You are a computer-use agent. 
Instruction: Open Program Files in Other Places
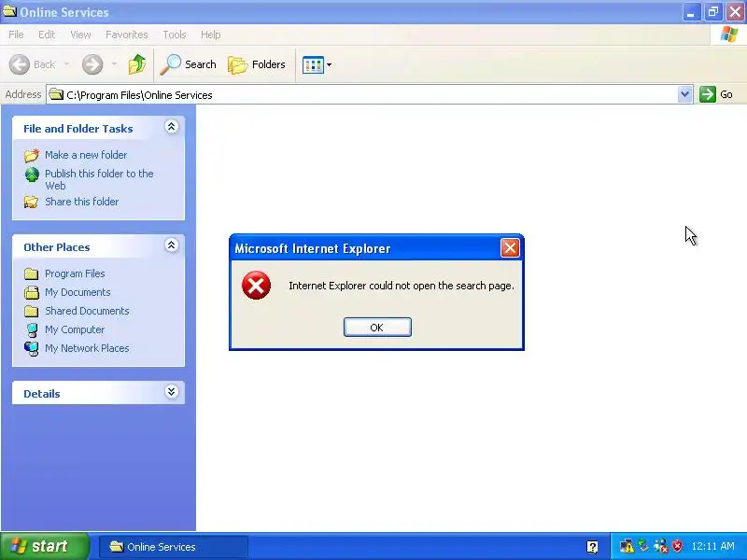(75, 273)
